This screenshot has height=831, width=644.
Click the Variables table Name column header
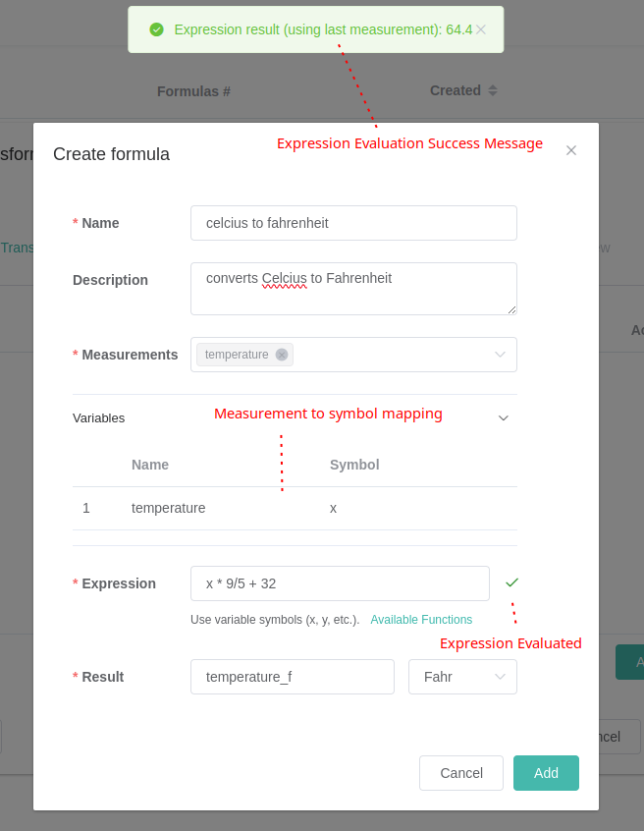[x=150, y=465]
